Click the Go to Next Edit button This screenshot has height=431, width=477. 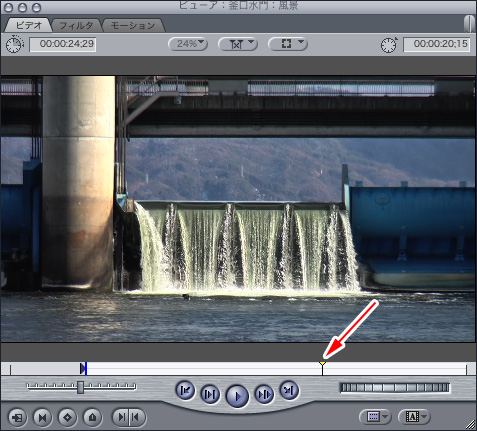click(289, 390)
